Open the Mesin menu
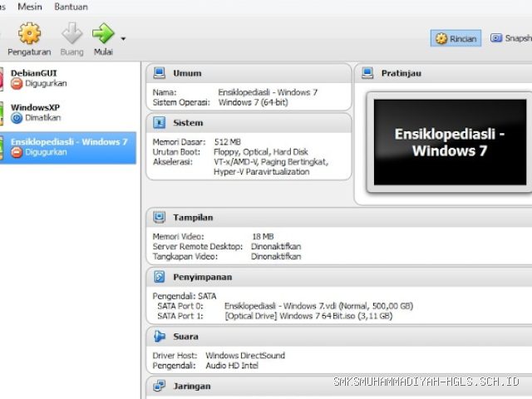The image size is (532, 399). pyautogui.click(x=30, y=7)
